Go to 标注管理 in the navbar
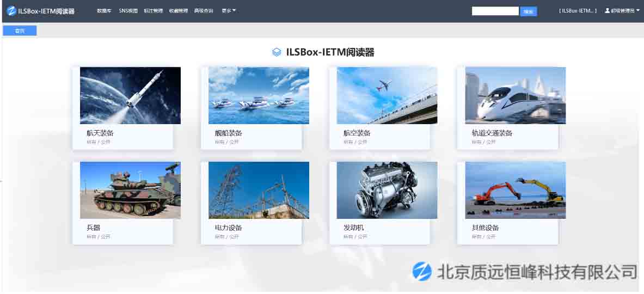 click(x=153, y=11)
